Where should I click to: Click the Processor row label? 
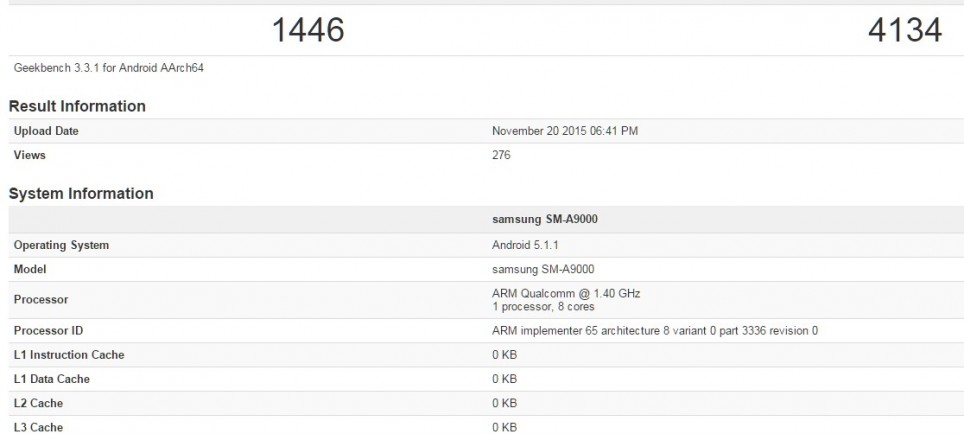pyautogui.click(x=41, y=299)
